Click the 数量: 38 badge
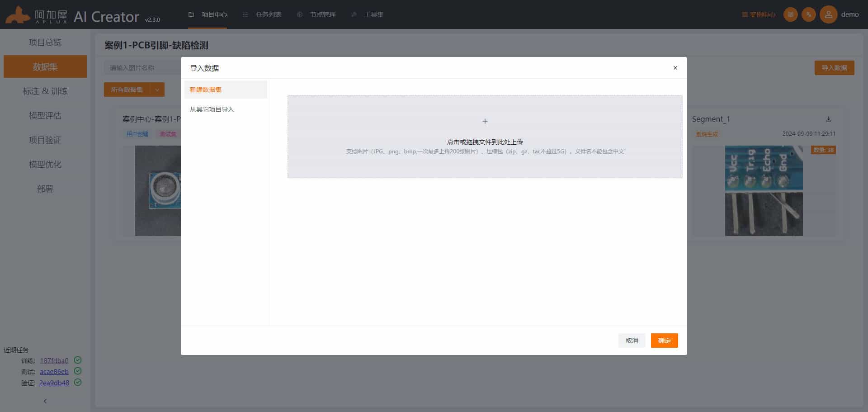This screenshot has height=412, width=868. [823, 150]
